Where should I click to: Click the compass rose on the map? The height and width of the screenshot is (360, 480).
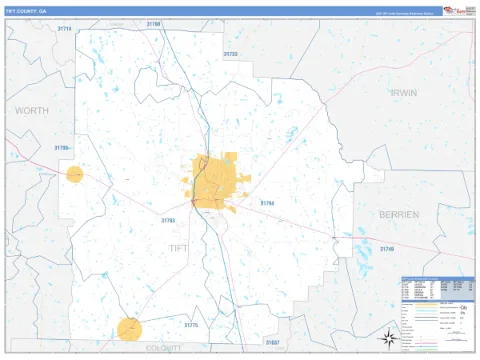pyautogui.click(x=389, y=339)
